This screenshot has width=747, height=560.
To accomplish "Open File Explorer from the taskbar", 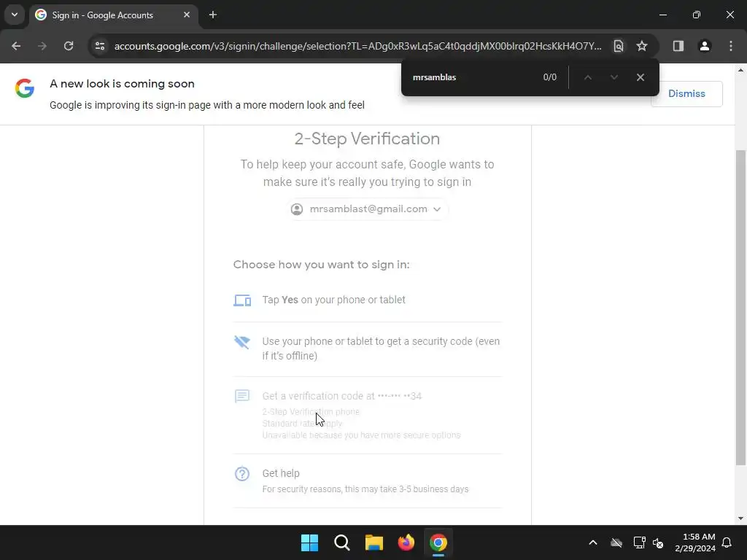I will click(x=374, y=542).
